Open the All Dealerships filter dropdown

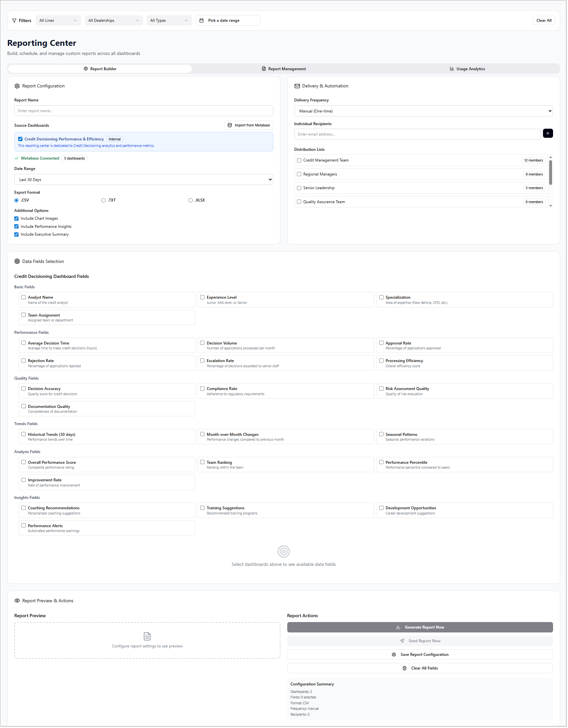point(114,21)
